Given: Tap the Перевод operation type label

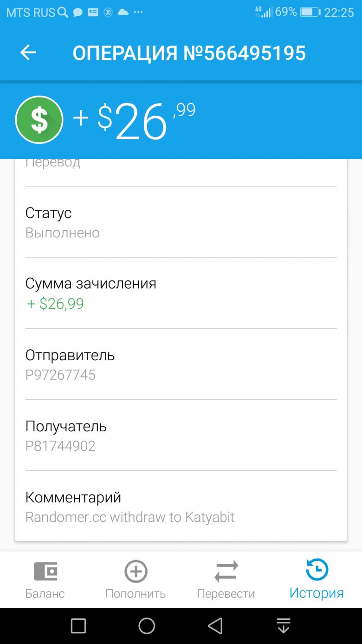Looking at the screenshot, I should tap(52, 163).
